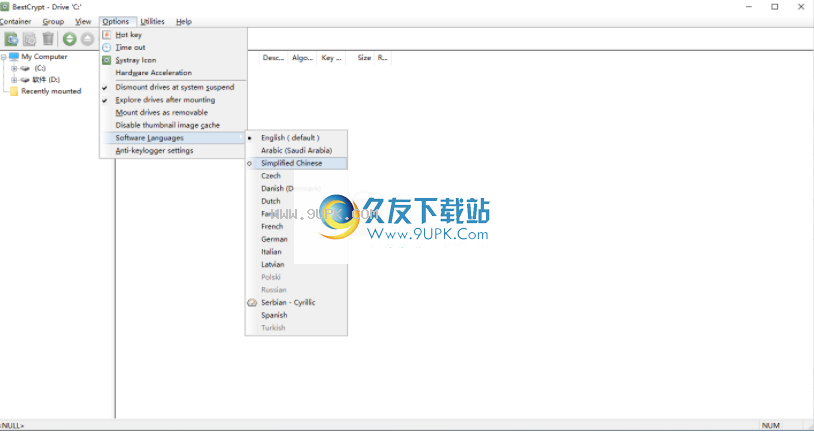
Task: Open the Help menu
Action: (184, 21)
